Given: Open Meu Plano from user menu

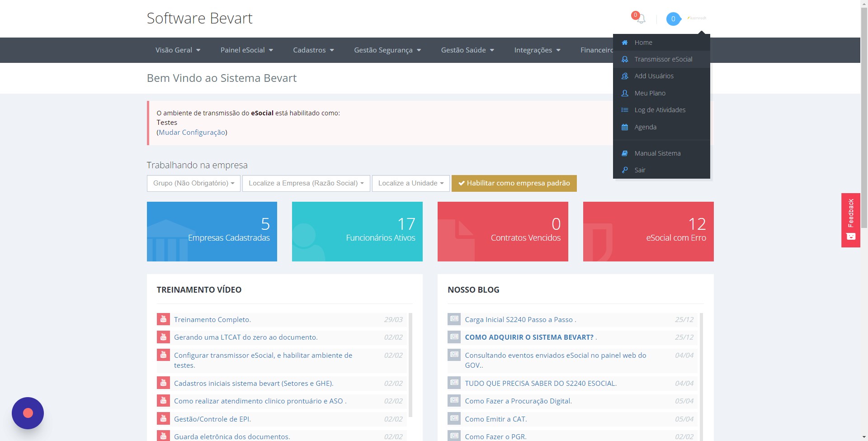Looking at the screenshot, I should 661,93.
